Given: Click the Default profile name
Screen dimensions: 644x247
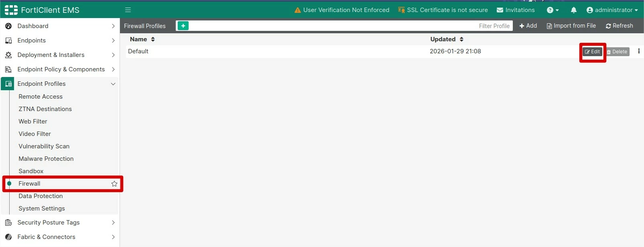Looking at the screenshot, I should [138, 51].
